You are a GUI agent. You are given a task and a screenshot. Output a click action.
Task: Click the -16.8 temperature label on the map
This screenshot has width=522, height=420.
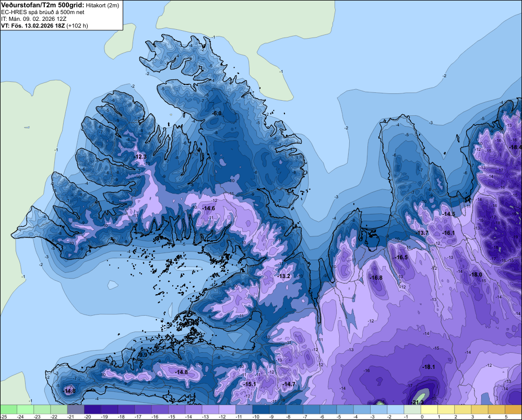click(376, 278)
